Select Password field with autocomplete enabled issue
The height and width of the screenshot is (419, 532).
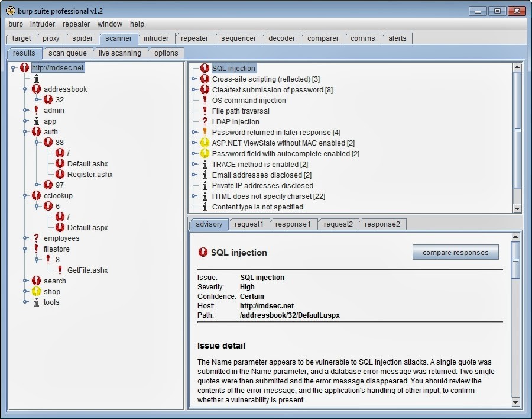(286, 154)
